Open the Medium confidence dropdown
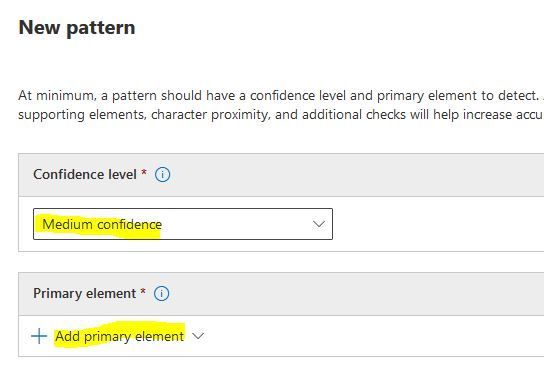This screenshot has width=544, height=376. point(183,224)
